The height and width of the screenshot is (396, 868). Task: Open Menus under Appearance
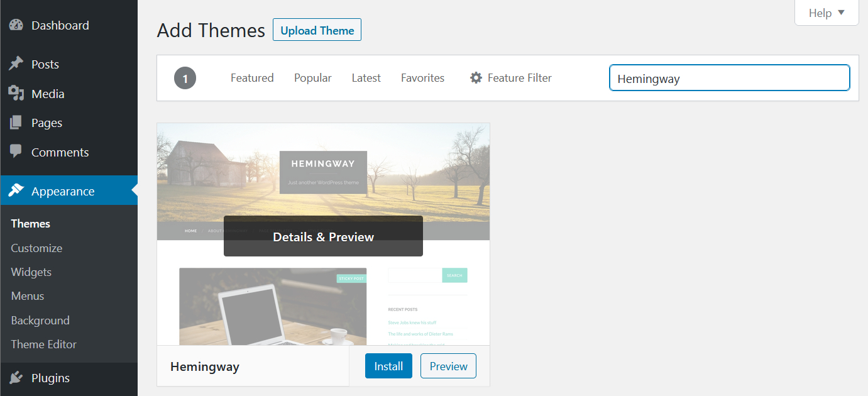point(27,296)
